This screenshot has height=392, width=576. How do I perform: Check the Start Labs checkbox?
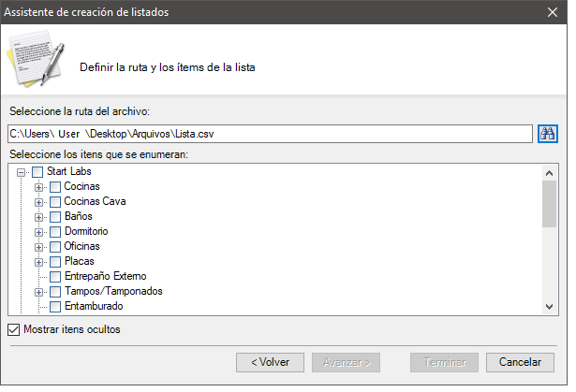pyautogui.click(x=37, y=172)
